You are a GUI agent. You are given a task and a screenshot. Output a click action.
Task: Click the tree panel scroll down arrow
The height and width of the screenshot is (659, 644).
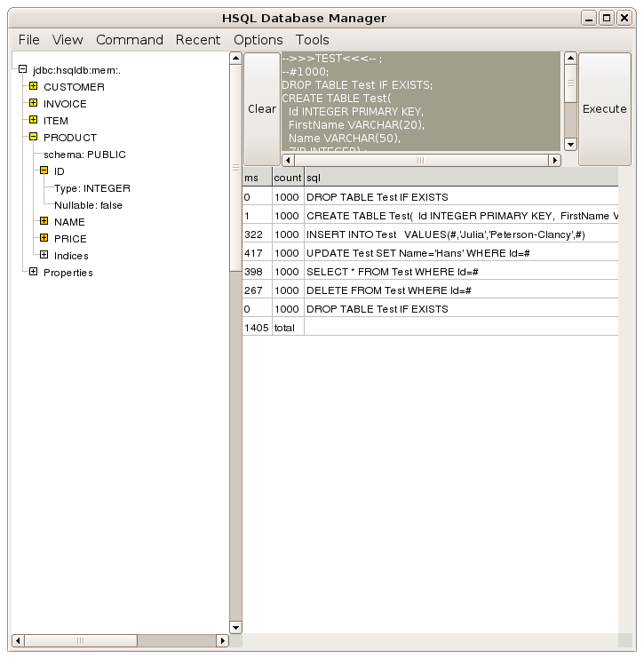coord(235,628)
